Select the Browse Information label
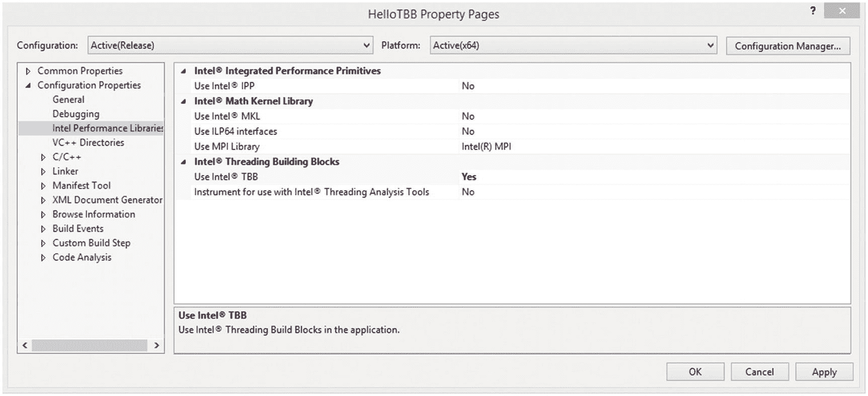This screenshot has height=396, width=868. (x=94, y=214)
